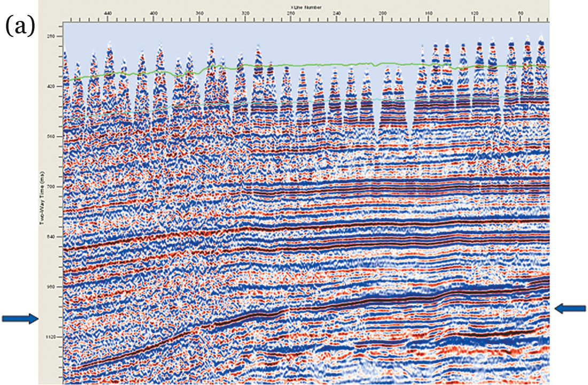Click the "980" time axis label
Viewport: 588px width, 385px height.
coord(50,287)
